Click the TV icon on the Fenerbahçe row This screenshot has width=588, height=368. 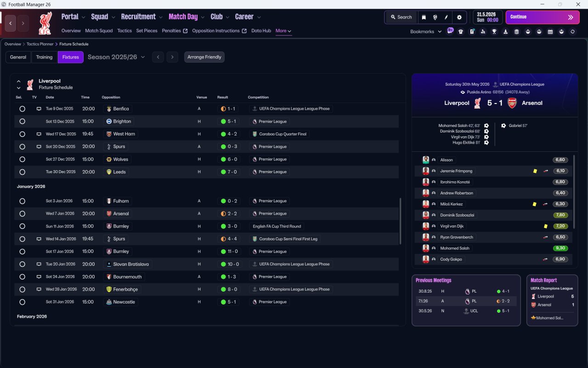(39, 289)
